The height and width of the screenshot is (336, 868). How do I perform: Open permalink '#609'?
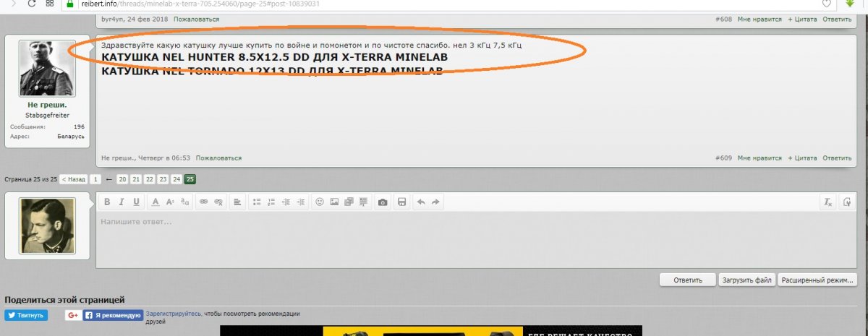click(723, 158)
